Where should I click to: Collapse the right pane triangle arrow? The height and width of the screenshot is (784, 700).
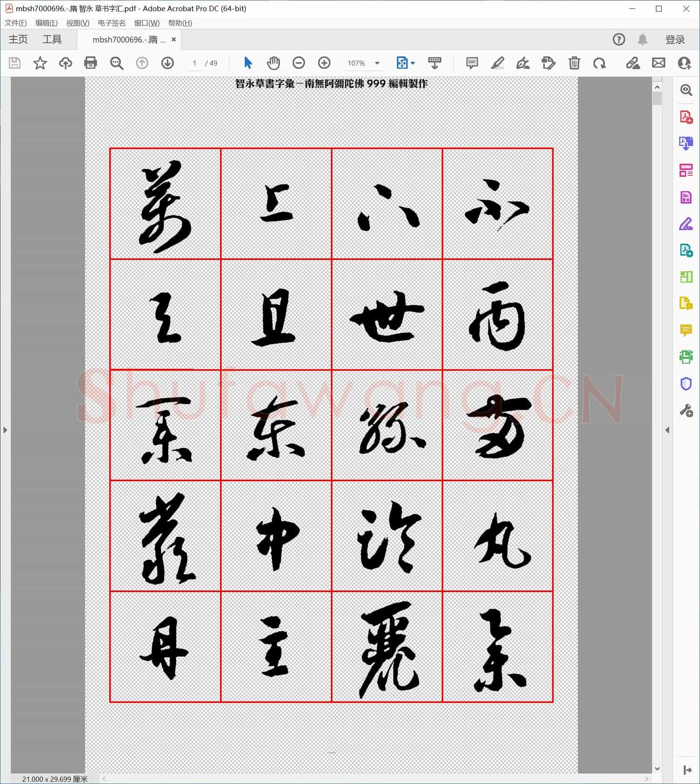667,430
